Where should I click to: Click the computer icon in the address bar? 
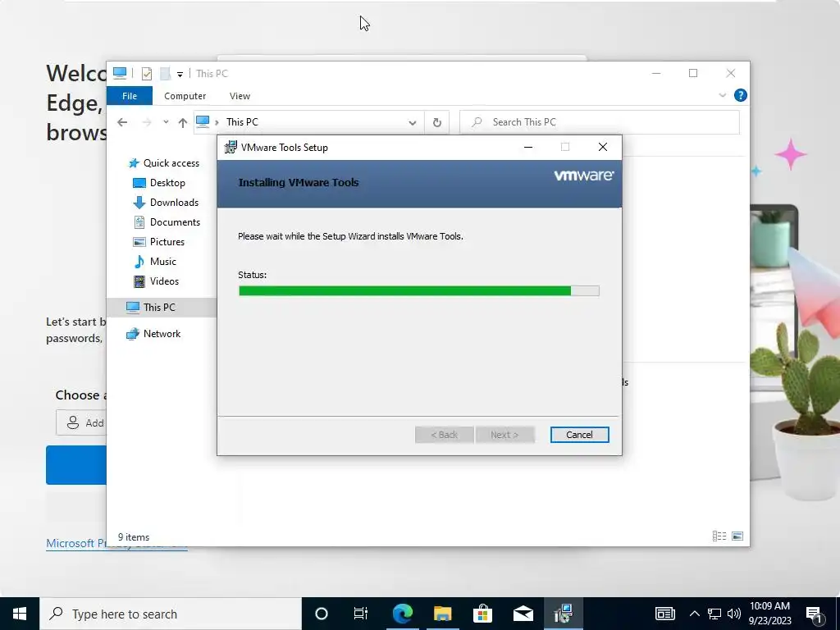pyautogui.click(x=203, y=122)
